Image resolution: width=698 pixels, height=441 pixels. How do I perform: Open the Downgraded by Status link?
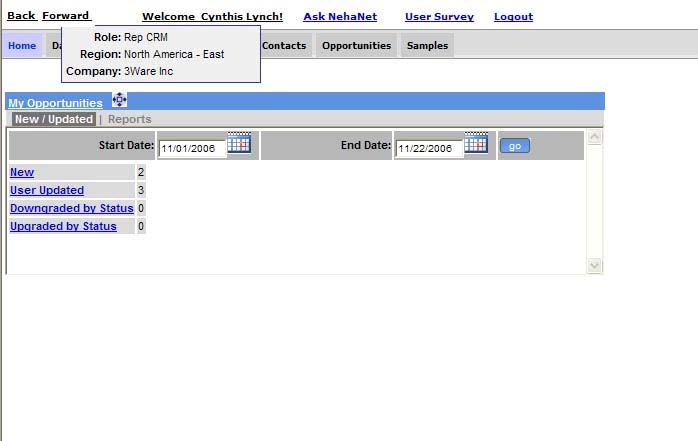point(71,208)
